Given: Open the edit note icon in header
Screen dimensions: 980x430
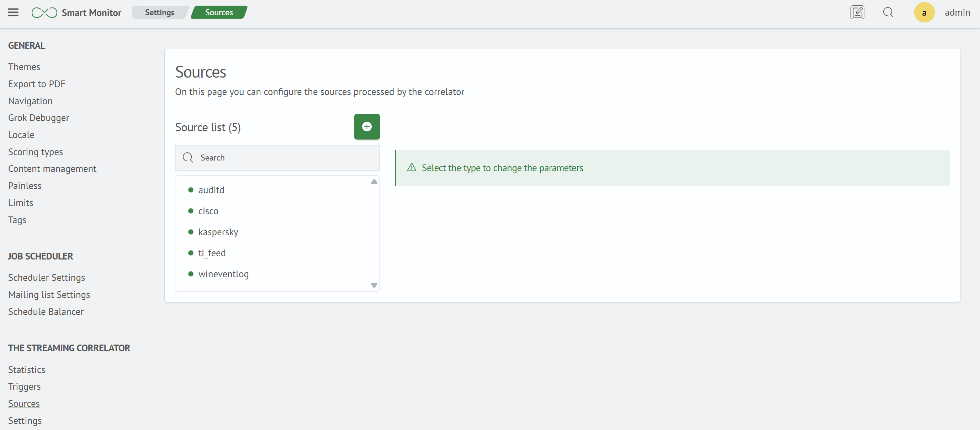Looking at the screenshot, I should 857,12.
